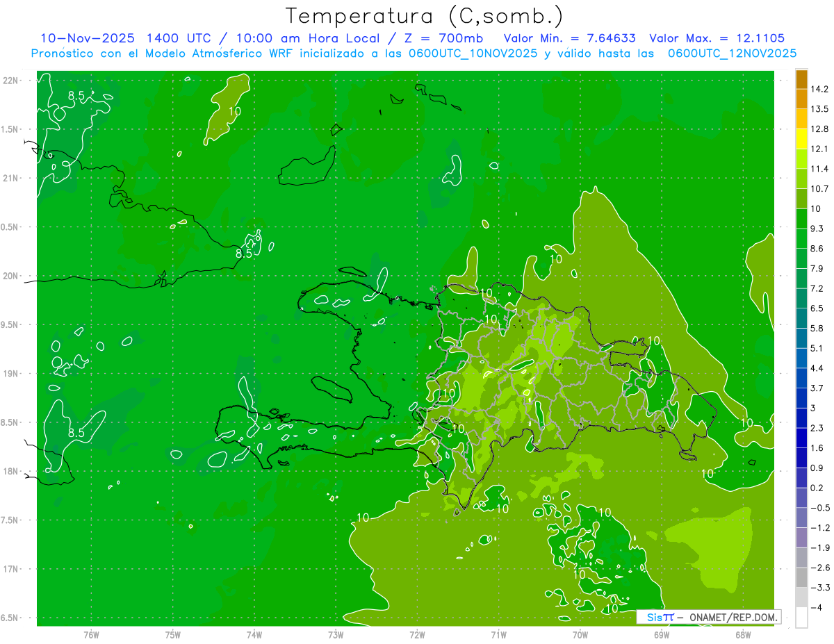The height and width of the screenshot is (644, 834).
Task: Click the colorbar label "10.7"
Action: click(821, 189)
